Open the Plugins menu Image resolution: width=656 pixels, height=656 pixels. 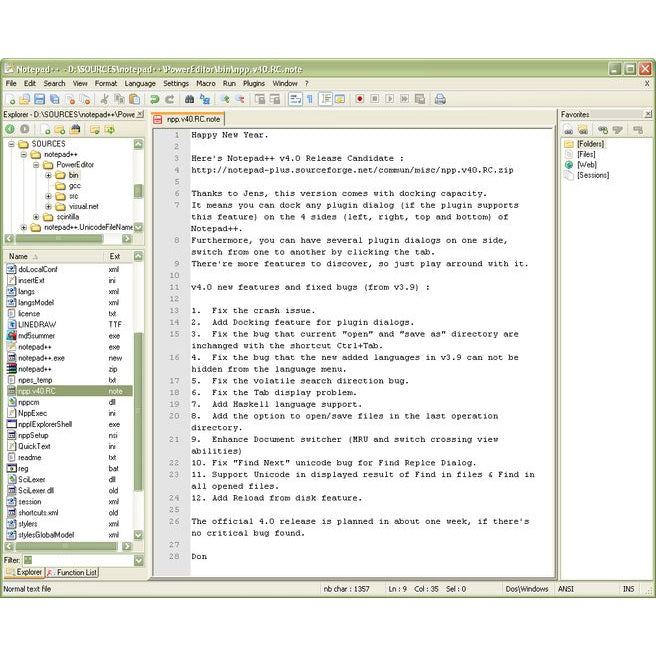click(254, 83)
